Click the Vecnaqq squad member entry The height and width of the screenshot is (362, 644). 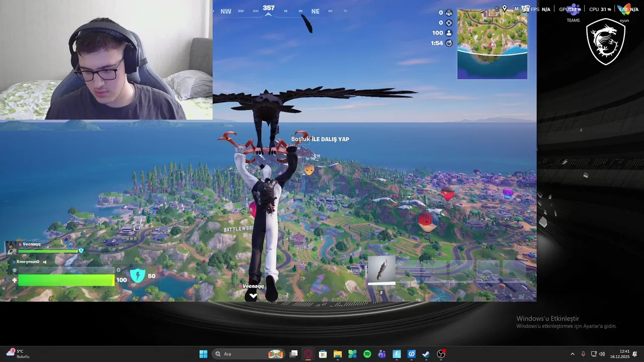[44, 247]
